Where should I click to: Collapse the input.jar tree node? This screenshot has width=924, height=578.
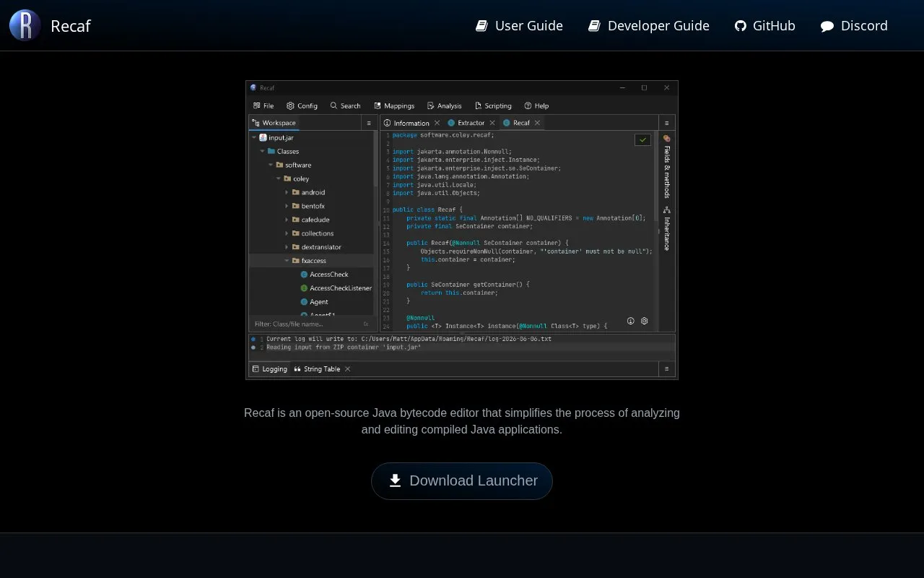254,137
